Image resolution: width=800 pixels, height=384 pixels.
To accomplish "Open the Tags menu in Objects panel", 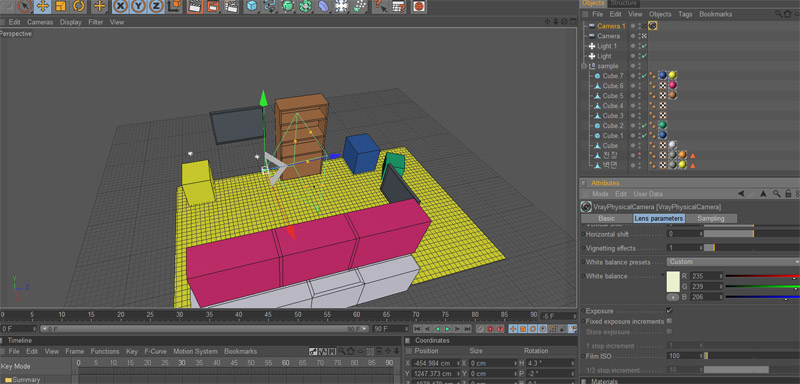I will tap(685, 14).
